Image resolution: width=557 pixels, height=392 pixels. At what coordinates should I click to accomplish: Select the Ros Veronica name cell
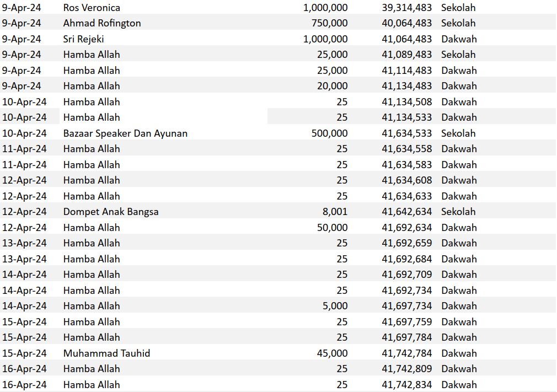[x=92, y=8]
